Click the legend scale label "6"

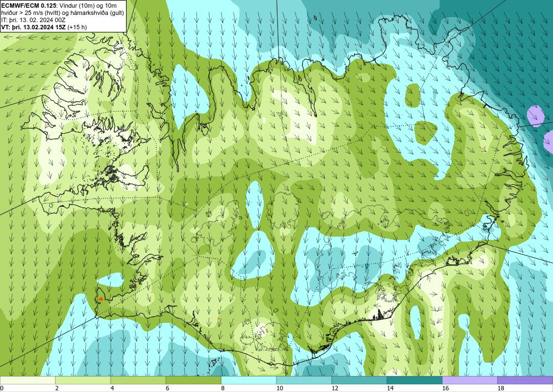168,388
